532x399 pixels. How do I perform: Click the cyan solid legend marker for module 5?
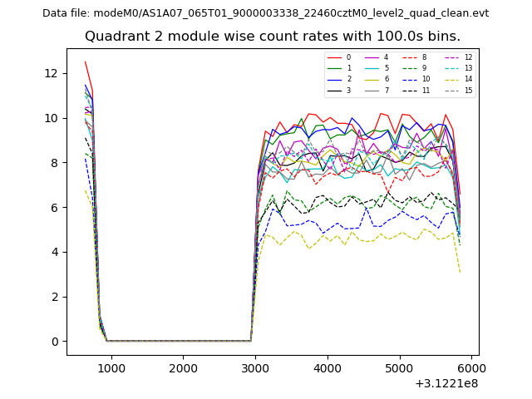coord(372,68)
